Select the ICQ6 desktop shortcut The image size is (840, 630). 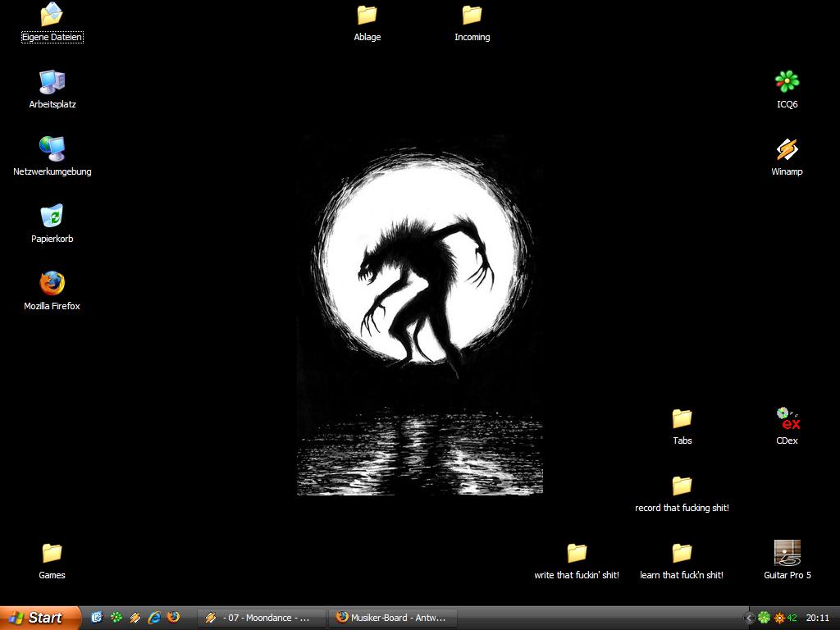(787, 89)
